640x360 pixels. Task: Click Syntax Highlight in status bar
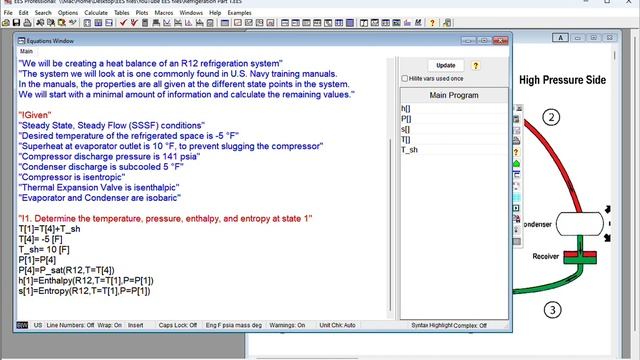click(431, 325)
